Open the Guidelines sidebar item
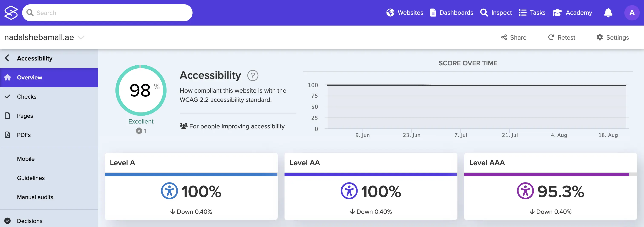 [x=30, y=178]
